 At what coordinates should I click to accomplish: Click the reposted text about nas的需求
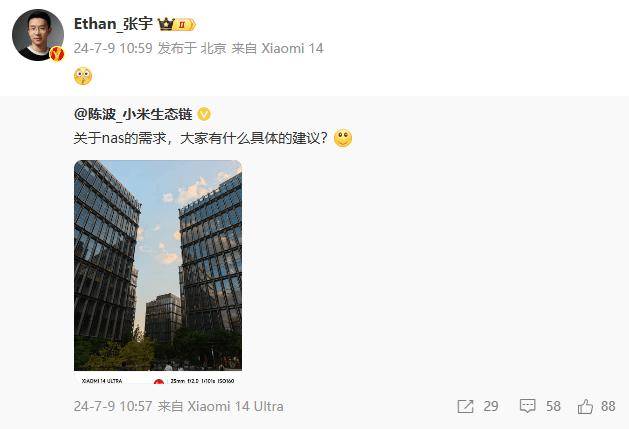click(x=201, y=138)
